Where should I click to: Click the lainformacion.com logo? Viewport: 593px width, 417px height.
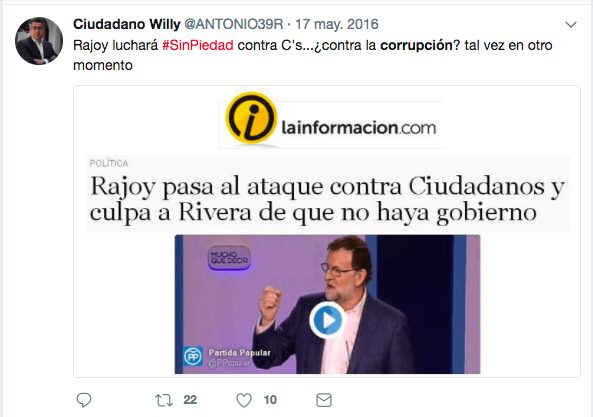pos(331,120)
